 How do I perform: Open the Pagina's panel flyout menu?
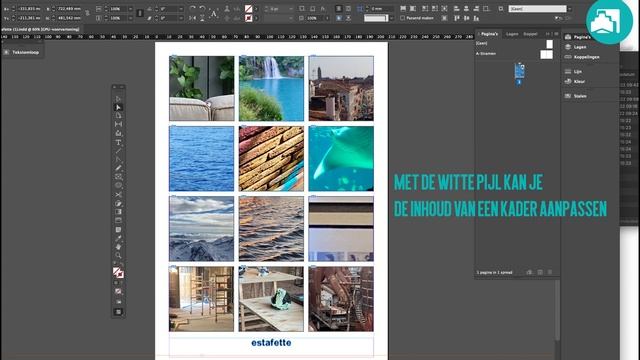tap(556, 34)
